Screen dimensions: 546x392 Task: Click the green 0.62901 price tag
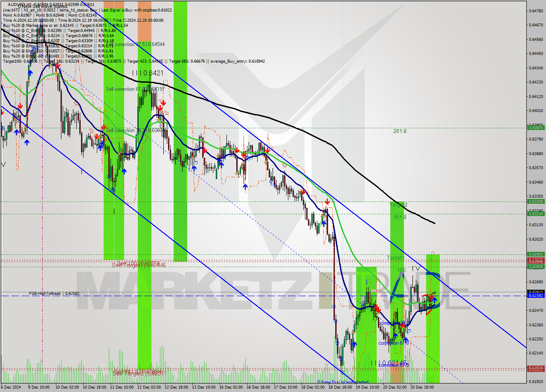click(x=536, y=254)
